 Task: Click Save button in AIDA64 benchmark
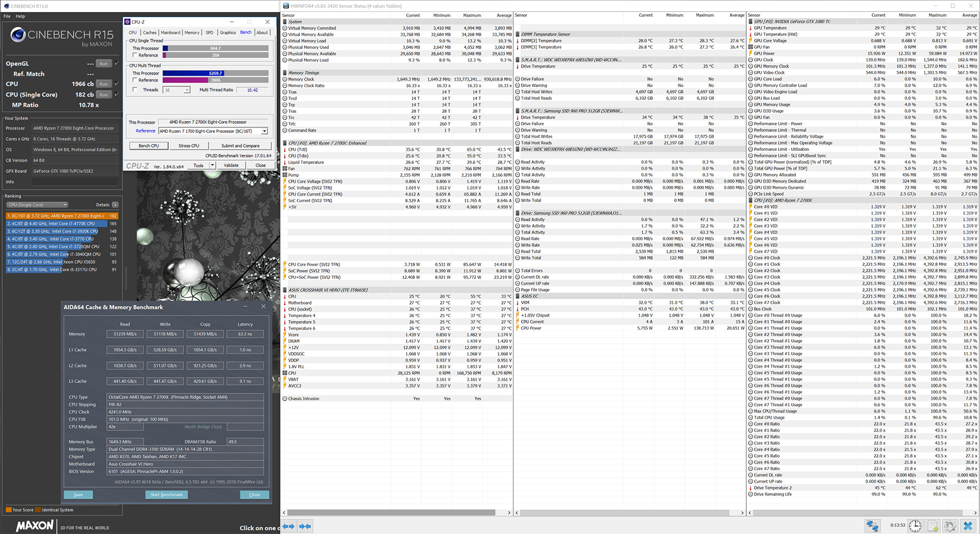point(78,495)
